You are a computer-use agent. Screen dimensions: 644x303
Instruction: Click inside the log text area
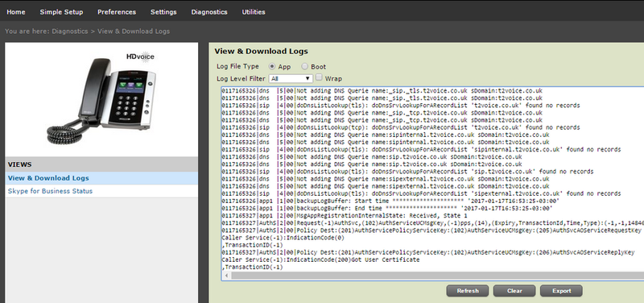click(x=432, y=179)
